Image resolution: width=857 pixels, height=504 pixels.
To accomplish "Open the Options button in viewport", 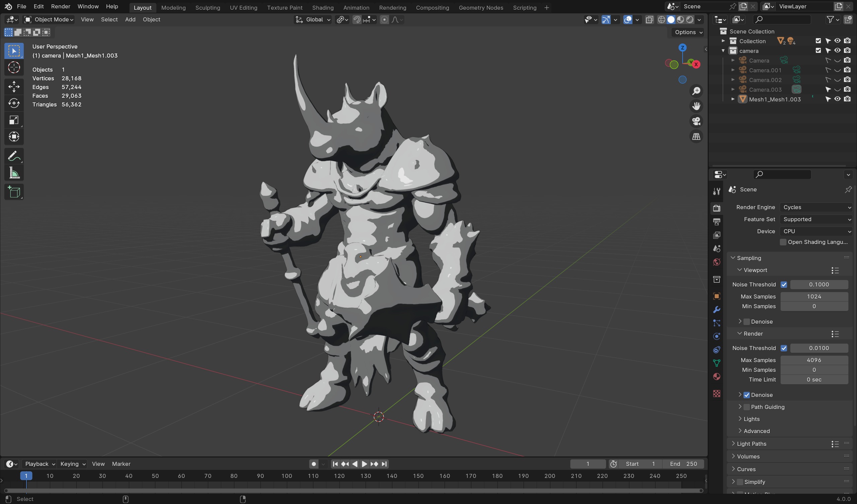I will [x=688, y=32].
